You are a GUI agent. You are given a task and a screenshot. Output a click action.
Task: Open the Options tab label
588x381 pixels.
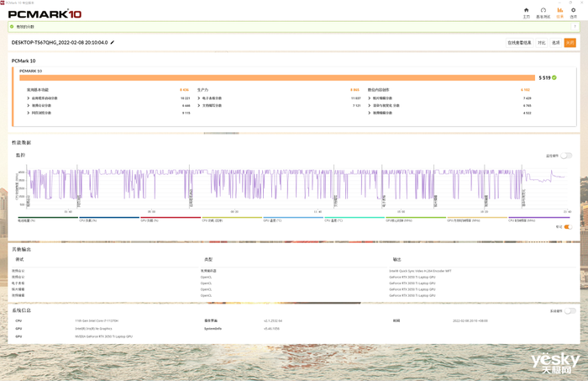(574, 17)
